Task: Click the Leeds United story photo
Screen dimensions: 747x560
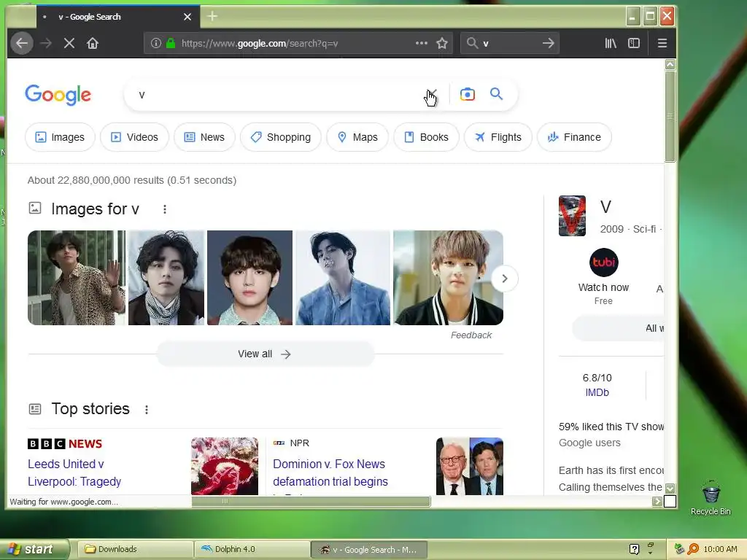Action: [x=225, y=466]
